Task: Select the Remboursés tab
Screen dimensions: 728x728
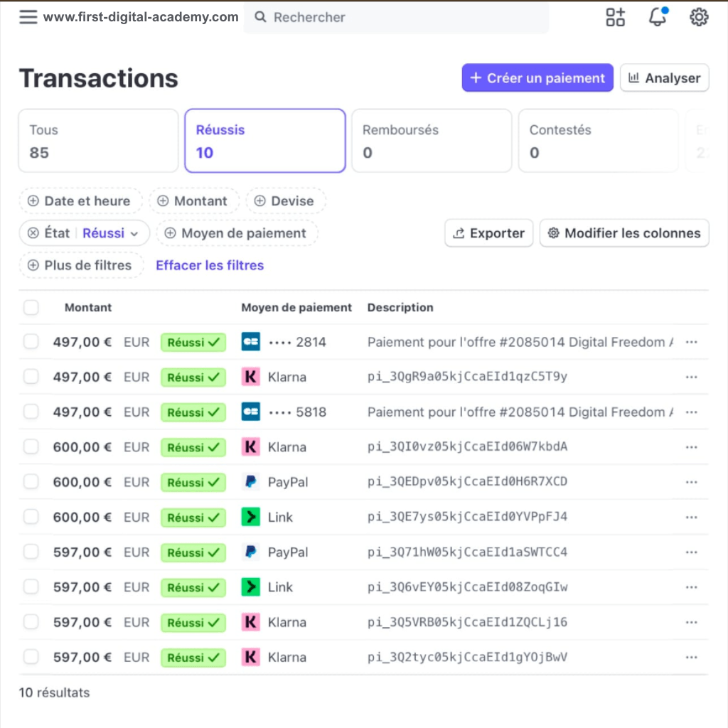Action: (432, 141)
